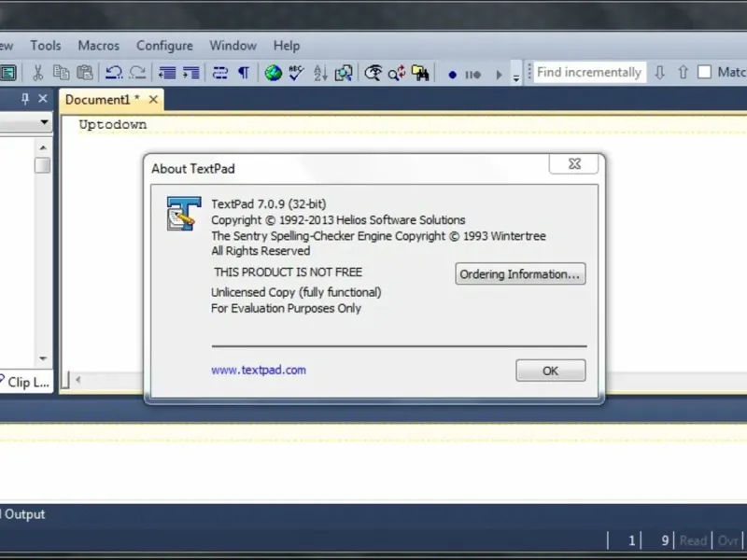Open the side panel combo box dropdown

(x=44, y=122)
